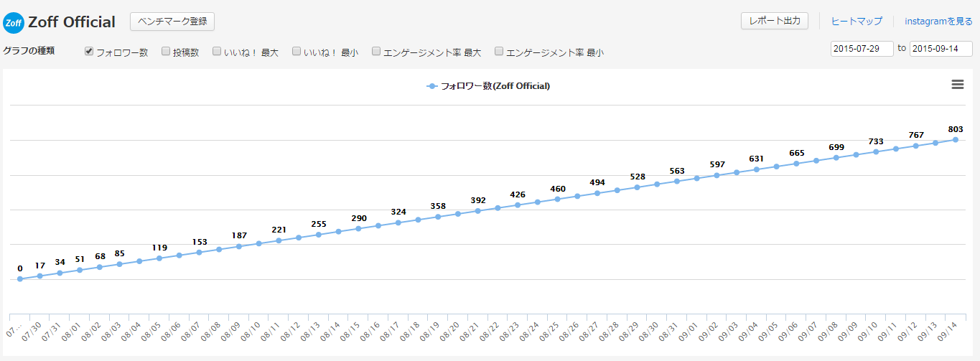
Task: Tick the いいね！最大 checkbox
Action: click(217, 52)
